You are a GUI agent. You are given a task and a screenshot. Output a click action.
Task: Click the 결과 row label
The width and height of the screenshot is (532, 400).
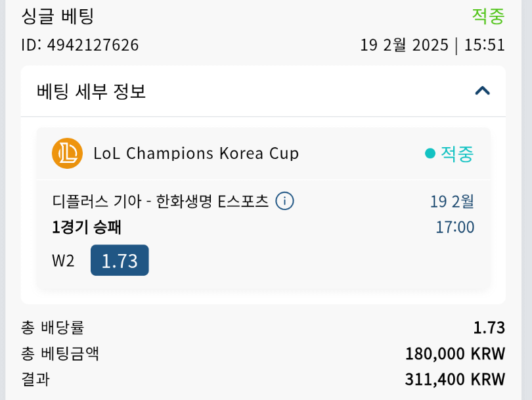(x=35, y=379)
